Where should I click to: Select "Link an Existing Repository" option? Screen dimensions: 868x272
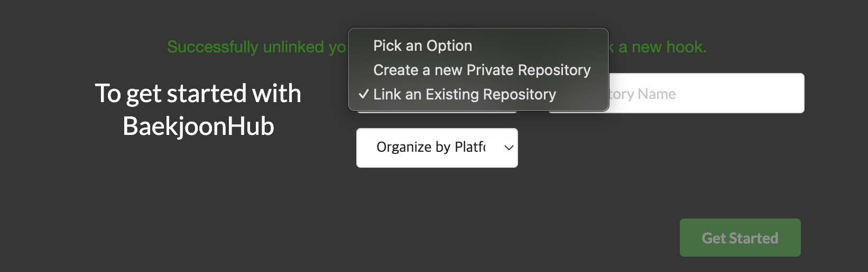(x=464, y=95)
